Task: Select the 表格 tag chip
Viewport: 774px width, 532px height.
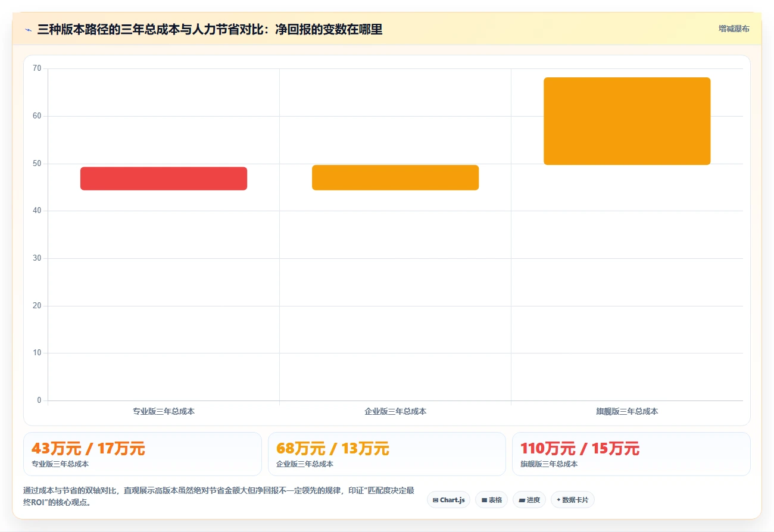Action: click(x=491, y=500)
